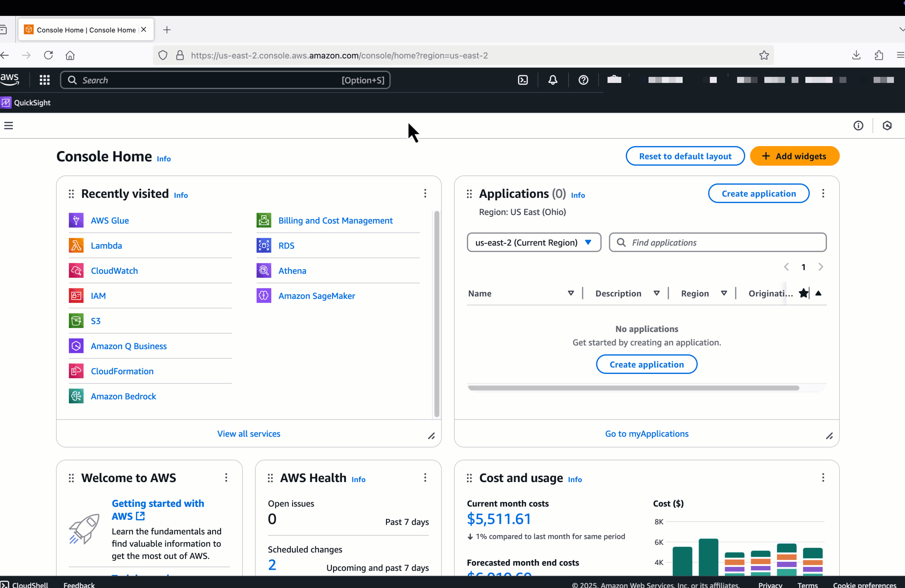Launch CloudShell from the top navigation bar

pyautogui.click(x=523, y=80)
